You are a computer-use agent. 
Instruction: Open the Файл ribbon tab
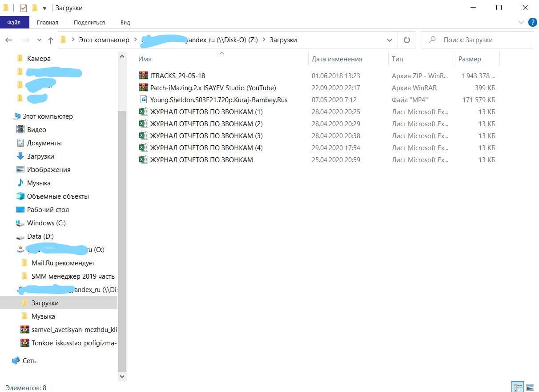coord(14,22)
